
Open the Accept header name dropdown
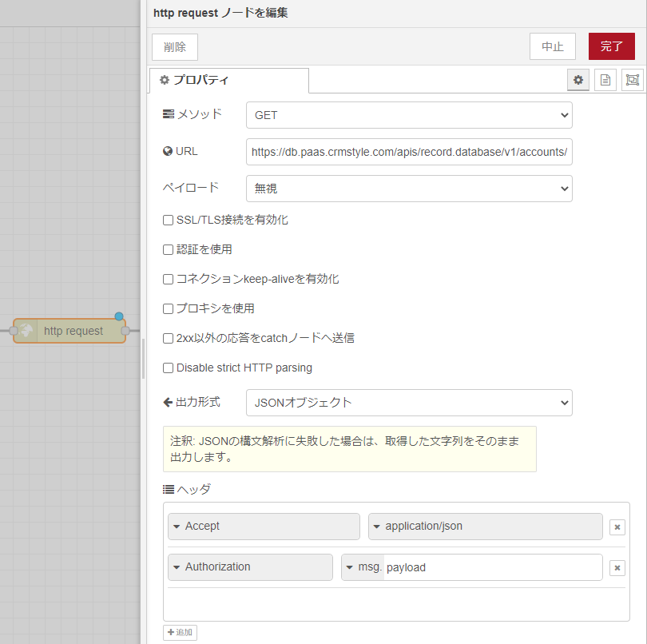click(x=264, y=527)
